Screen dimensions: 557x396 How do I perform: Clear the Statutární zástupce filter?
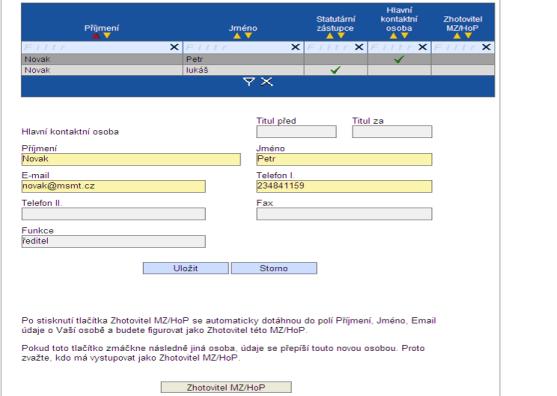coord(359,47)
